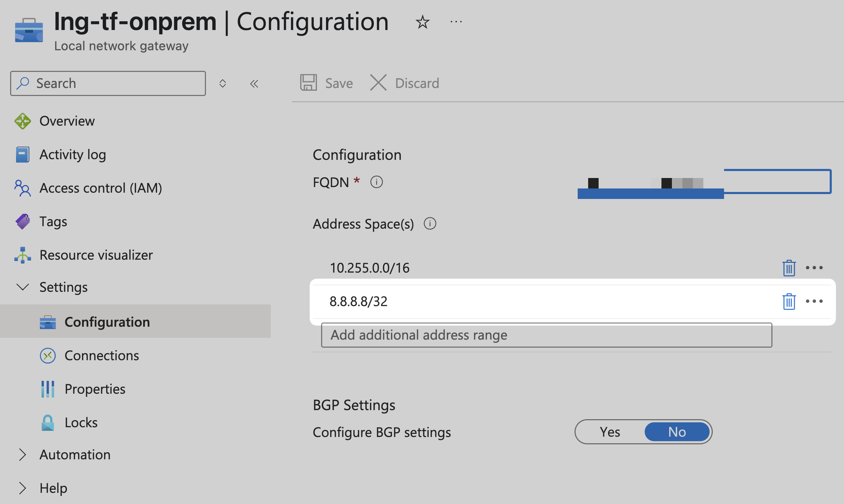Select No for BGP settings
Viewport: 844px width, 504px height.
677,432
